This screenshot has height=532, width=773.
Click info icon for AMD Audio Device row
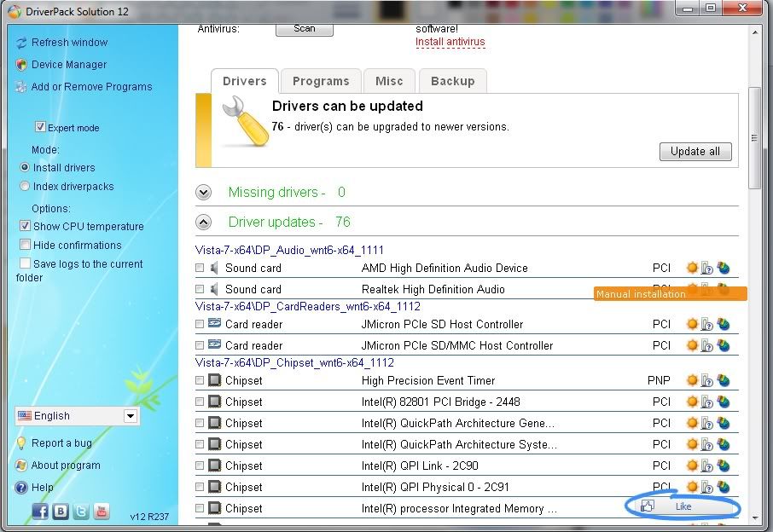coord(707,268)
